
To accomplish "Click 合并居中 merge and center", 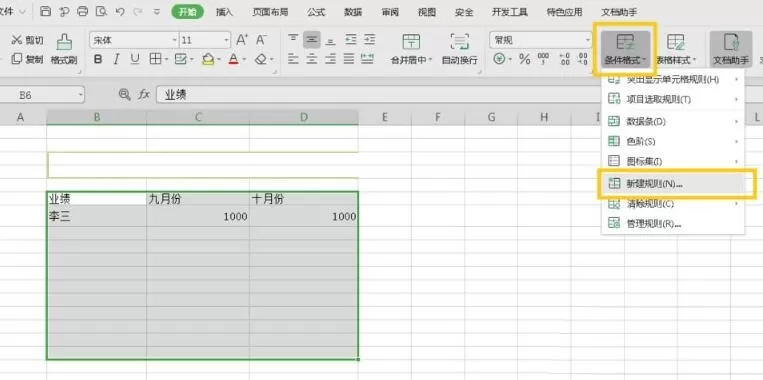I will 411,49.
